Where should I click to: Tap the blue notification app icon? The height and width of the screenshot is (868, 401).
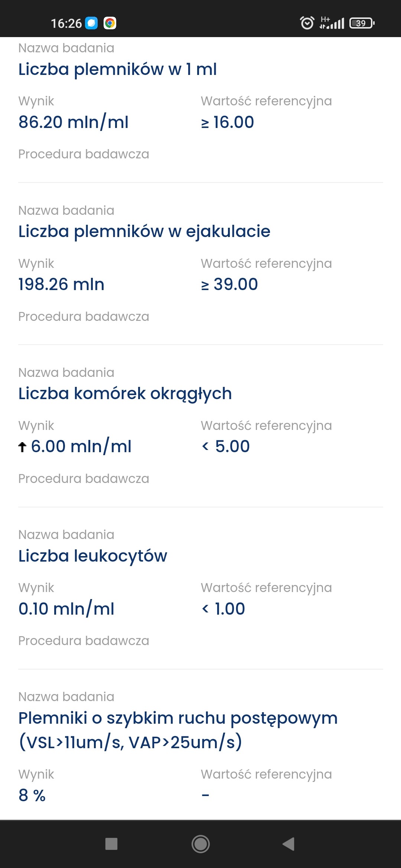[91, 23]
